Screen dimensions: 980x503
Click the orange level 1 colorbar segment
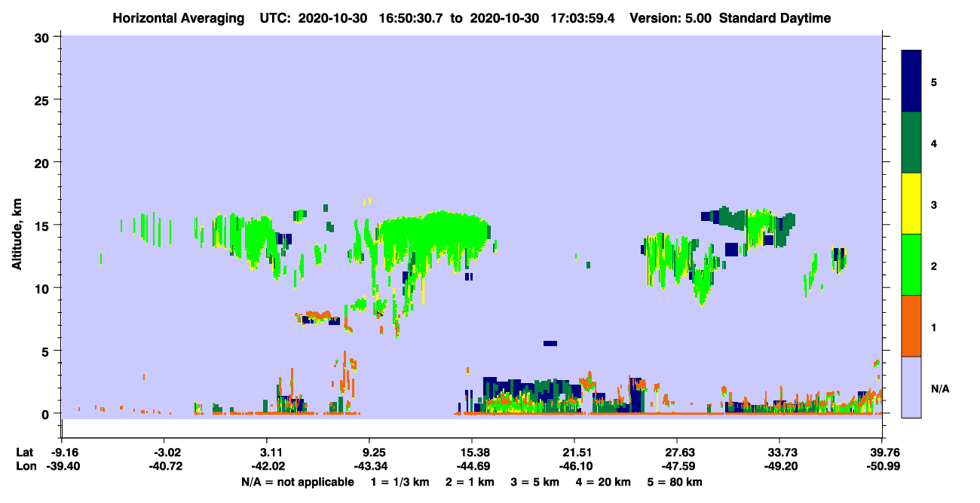911,326
